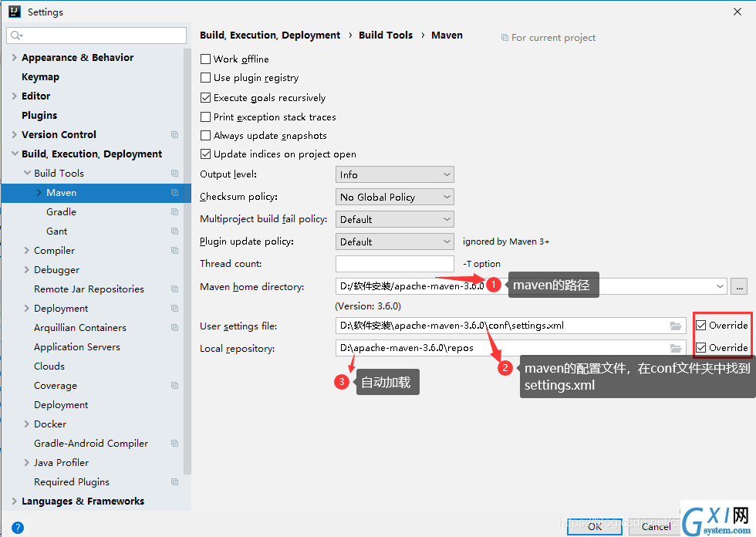Enable Print exception stack traces checkbox
This screenshot has height=537, width=756.
click(x=205, y=117)
